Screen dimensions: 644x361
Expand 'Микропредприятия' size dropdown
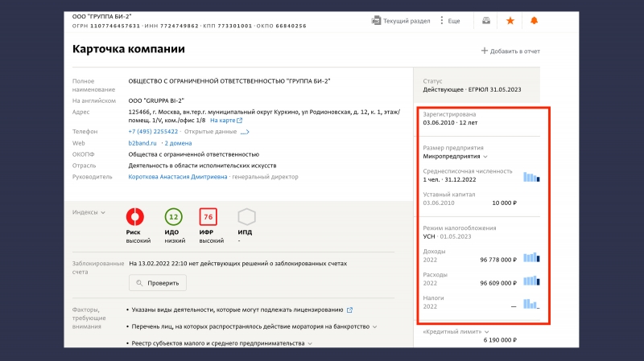click(x=485, y=156)
